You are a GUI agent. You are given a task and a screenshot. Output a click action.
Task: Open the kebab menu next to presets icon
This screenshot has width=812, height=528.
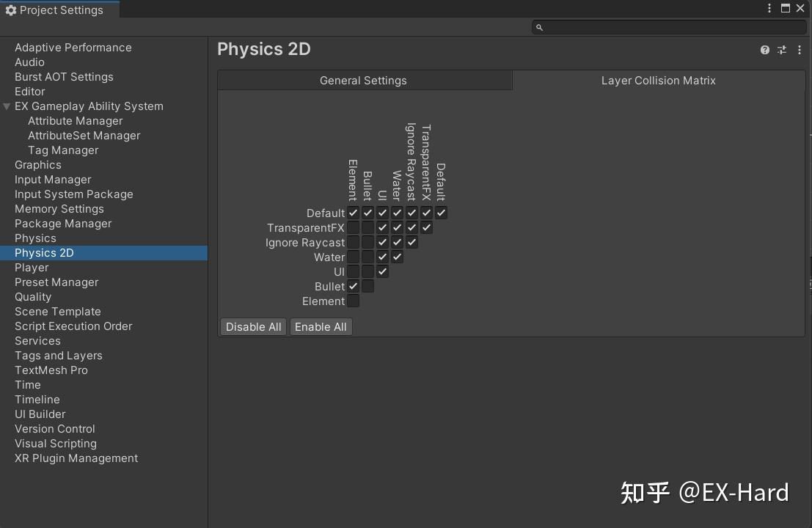click(799, 50)
